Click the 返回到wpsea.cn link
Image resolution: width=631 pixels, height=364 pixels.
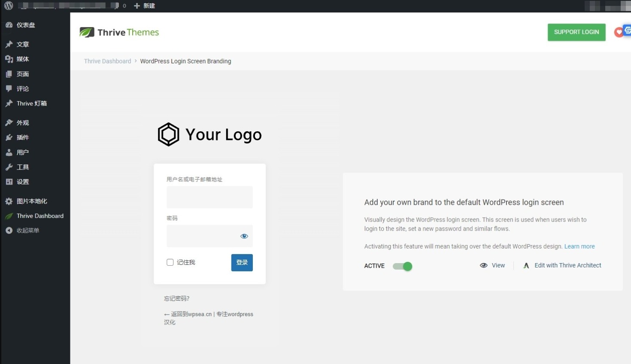209,318
